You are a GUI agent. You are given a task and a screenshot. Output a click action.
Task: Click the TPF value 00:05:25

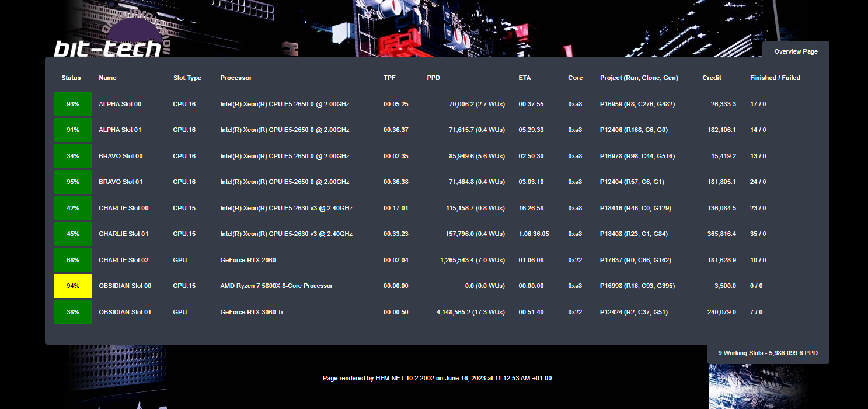396,104
